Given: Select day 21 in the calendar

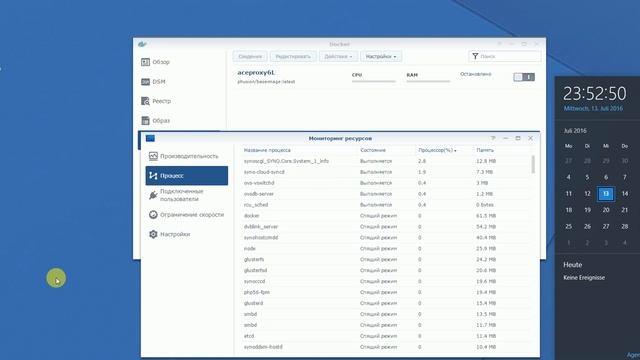Looking at the screenshot, I should (x=624, y=210).
